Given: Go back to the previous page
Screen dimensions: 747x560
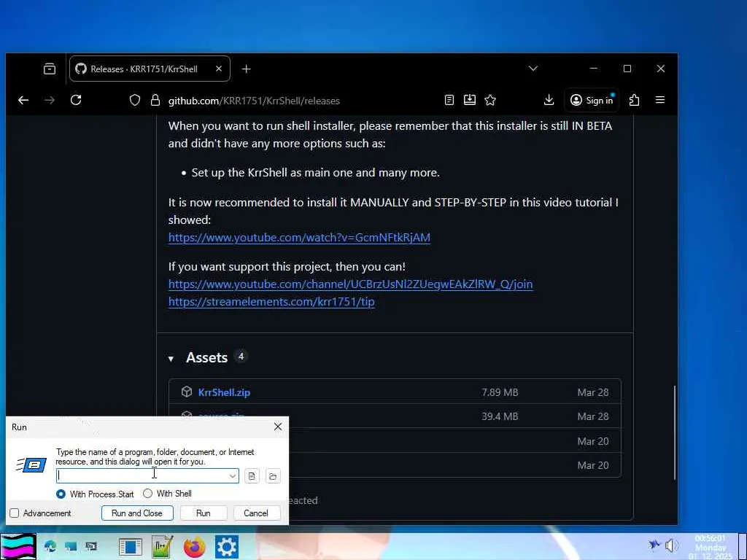Looking at the screenshot, I should (23, 100).
